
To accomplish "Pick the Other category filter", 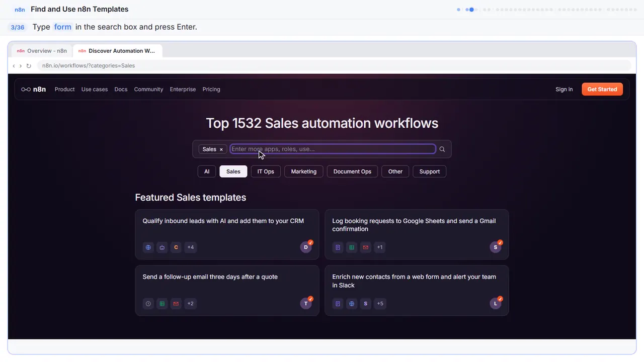I will [x=395, y=171].
